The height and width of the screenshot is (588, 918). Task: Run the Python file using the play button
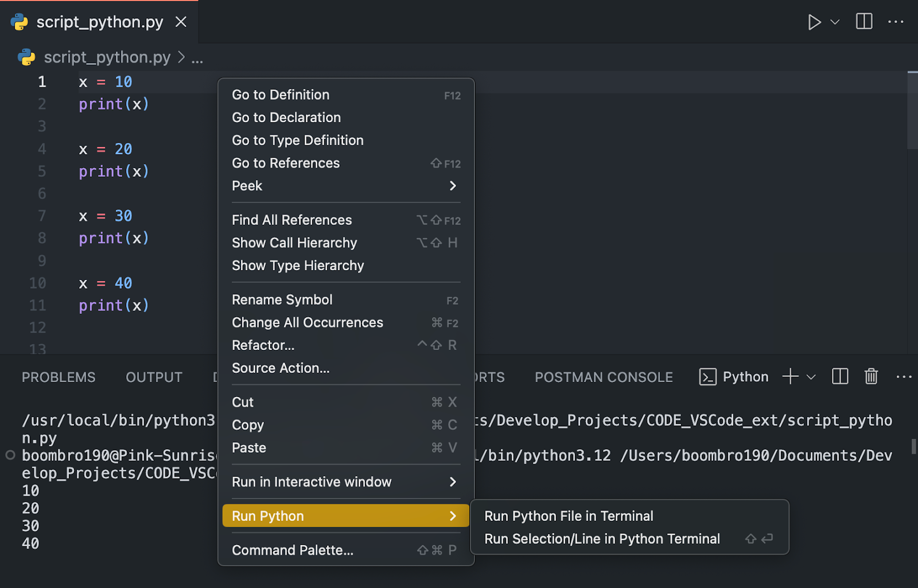point(815,22)
